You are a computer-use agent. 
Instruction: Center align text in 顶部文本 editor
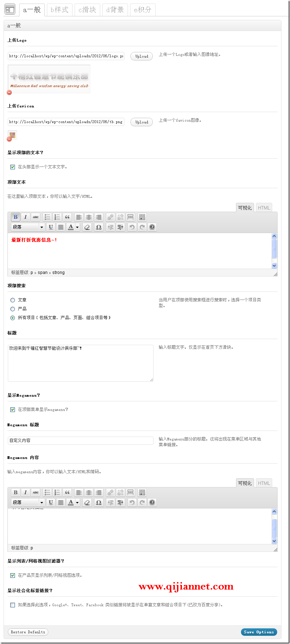(x=89, y=217)
